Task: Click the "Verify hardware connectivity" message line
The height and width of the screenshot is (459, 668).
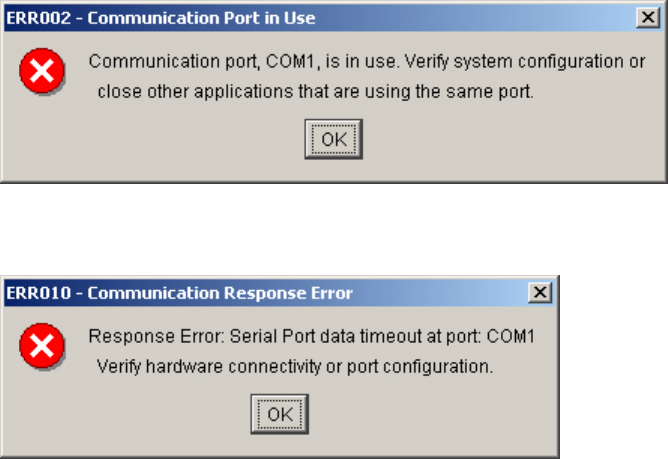Action: (x=294, y=367)
